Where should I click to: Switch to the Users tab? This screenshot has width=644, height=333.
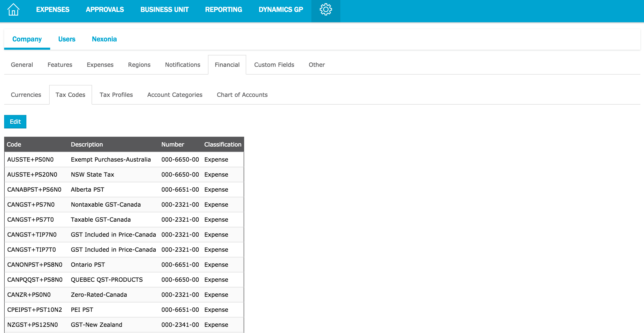[67, 39]
